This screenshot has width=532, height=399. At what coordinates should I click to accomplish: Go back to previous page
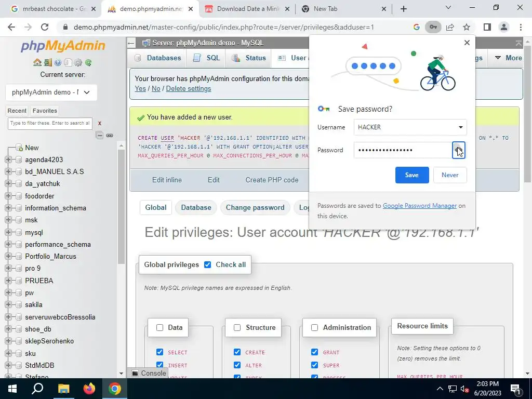click(x=11, y=27)
